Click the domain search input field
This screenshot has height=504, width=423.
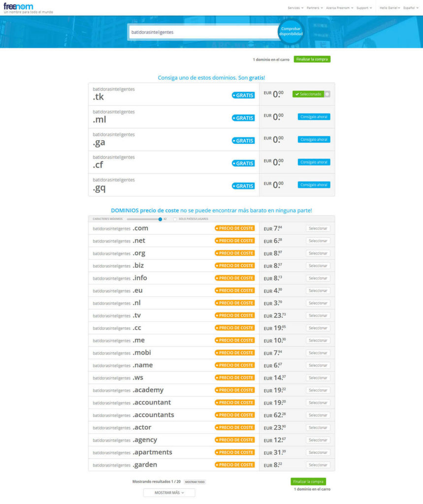[x=203, y=32]
